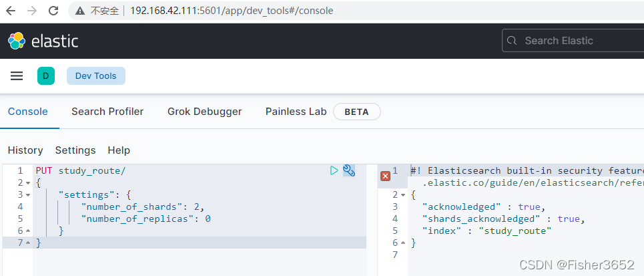
Task: Click the "number_of_replicas": 0 line
Action: pyautogui.click(x=145, y=219)
